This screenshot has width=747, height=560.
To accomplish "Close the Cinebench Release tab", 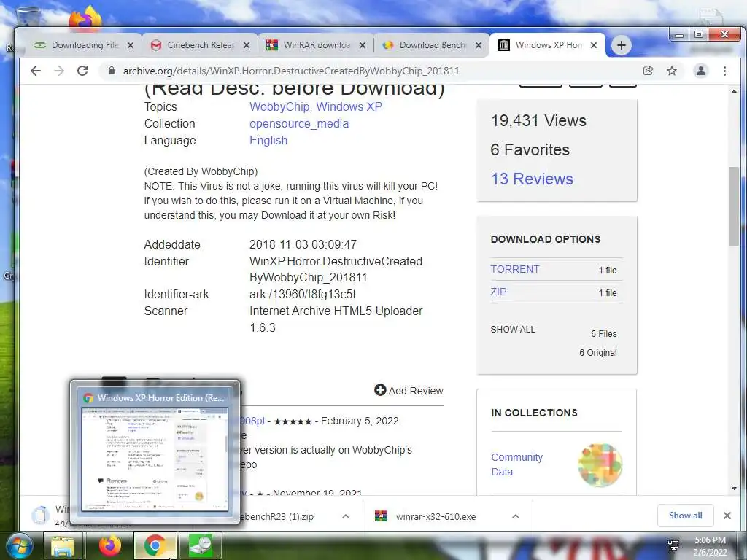I will pos(247,45).
